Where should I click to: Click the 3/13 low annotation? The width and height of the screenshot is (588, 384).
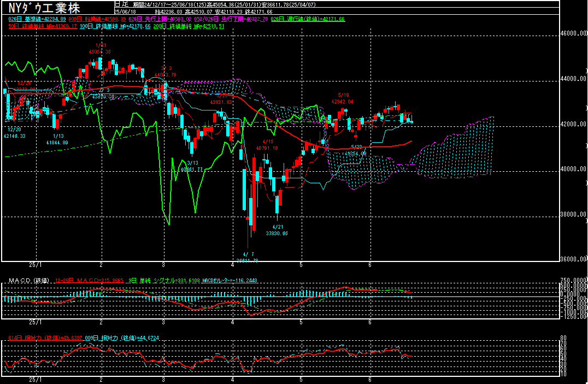(192, 166)
